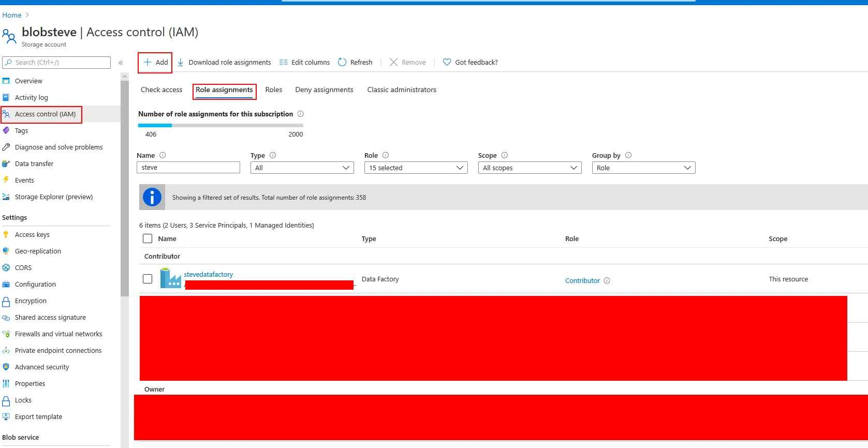Go to the Home breadcrumb link

coord(12,15)
